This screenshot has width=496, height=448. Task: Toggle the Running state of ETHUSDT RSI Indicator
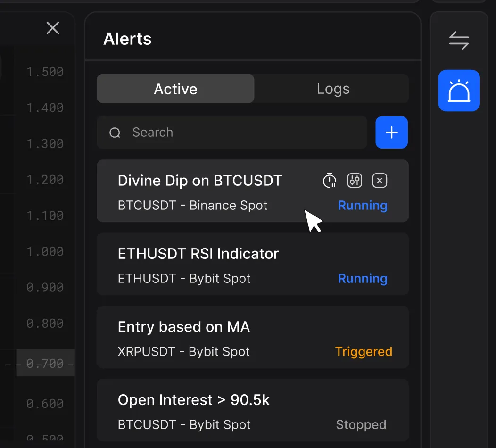click(363, 278)
